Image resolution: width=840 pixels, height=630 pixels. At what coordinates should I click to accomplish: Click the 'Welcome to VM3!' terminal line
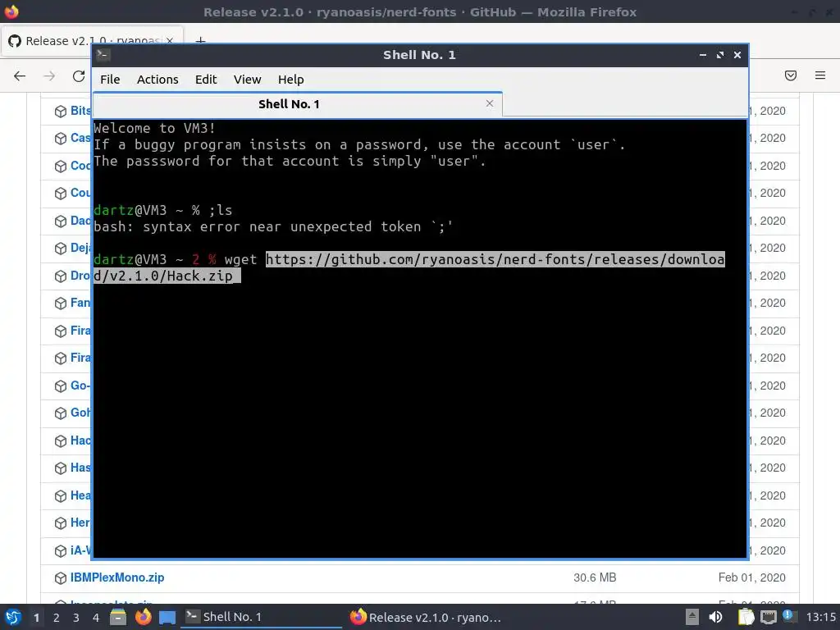click(154, 128)
